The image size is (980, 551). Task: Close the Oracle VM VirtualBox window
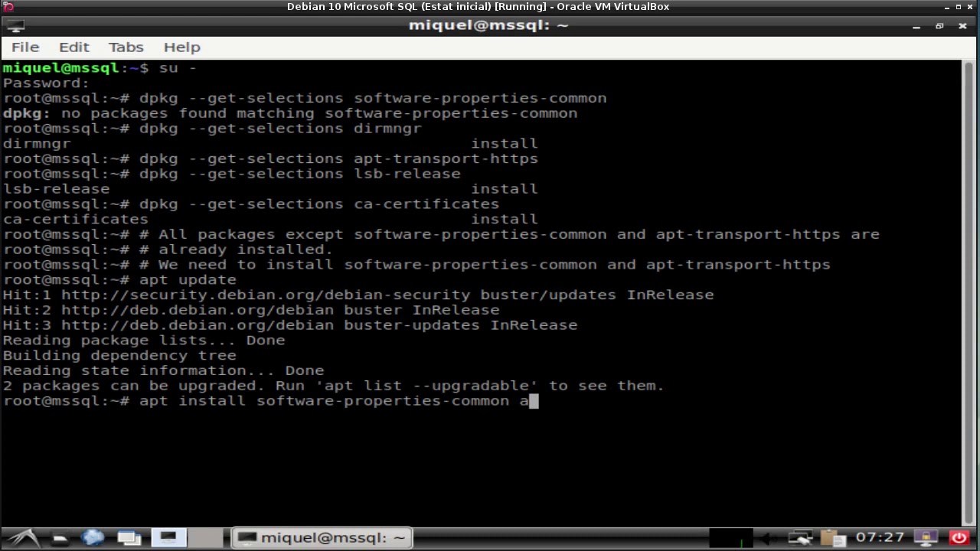970,7
